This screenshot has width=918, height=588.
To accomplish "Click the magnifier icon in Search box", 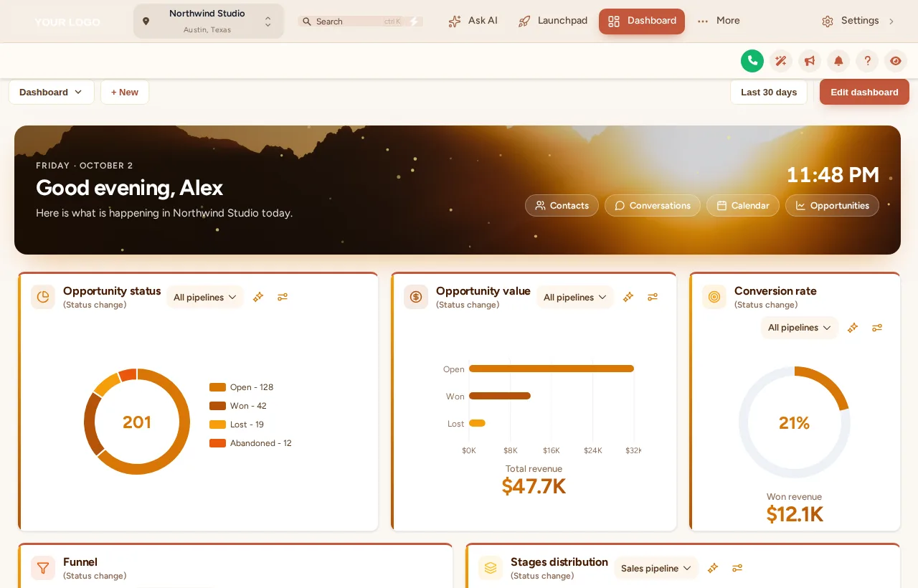I will pos(307,22).
